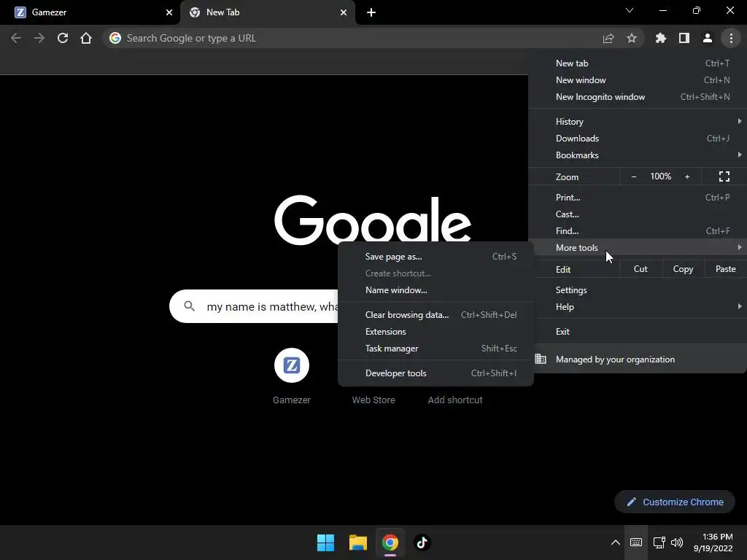The image size is (747, 560).
Task: Expand the History submenu
Action: tap(638, 122)
